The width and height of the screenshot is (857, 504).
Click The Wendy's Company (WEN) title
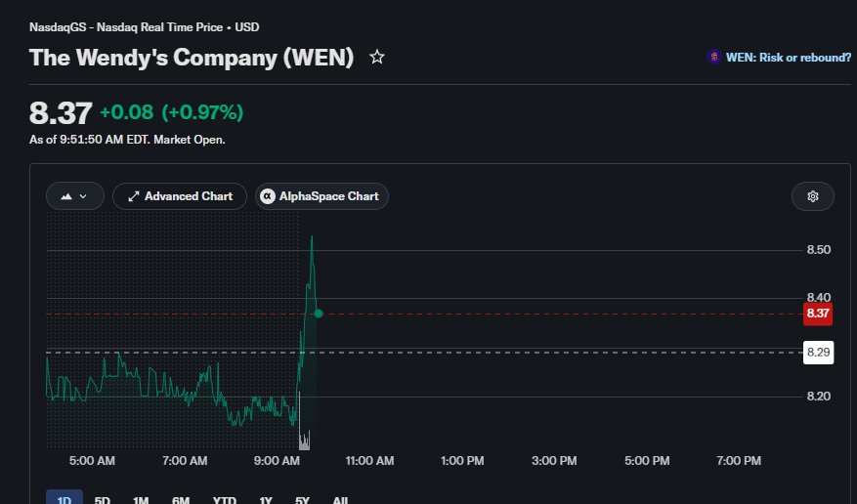click(x=192, y=58)
